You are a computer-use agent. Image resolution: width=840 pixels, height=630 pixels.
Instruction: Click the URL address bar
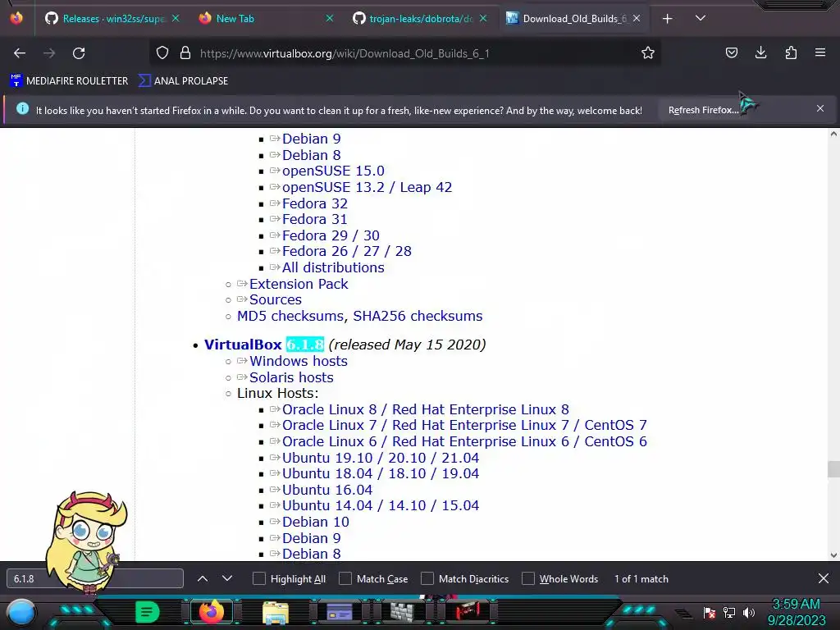click(407, 53)
